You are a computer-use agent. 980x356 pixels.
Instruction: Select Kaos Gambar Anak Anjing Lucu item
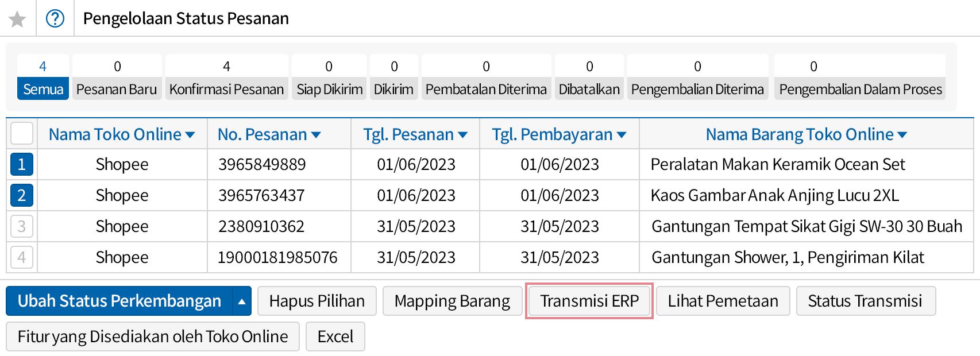(x=774, y=196)
